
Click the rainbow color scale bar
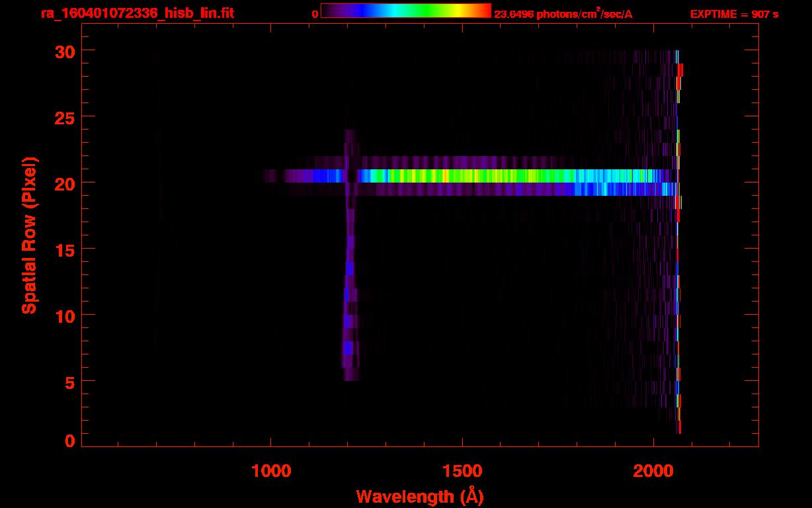click(x=406, y=11)
